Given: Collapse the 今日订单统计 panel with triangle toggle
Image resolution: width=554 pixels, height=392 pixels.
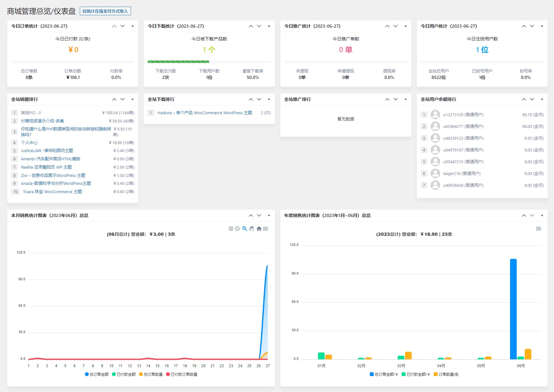Looking at the screenshot, I should point(133,26).
